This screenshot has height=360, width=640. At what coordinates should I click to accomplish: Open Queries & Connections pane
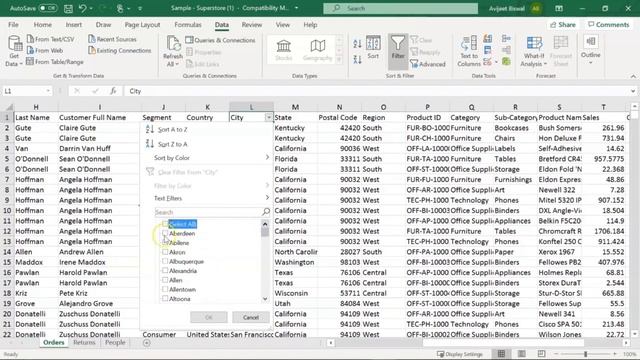click(x=220, y=40)
